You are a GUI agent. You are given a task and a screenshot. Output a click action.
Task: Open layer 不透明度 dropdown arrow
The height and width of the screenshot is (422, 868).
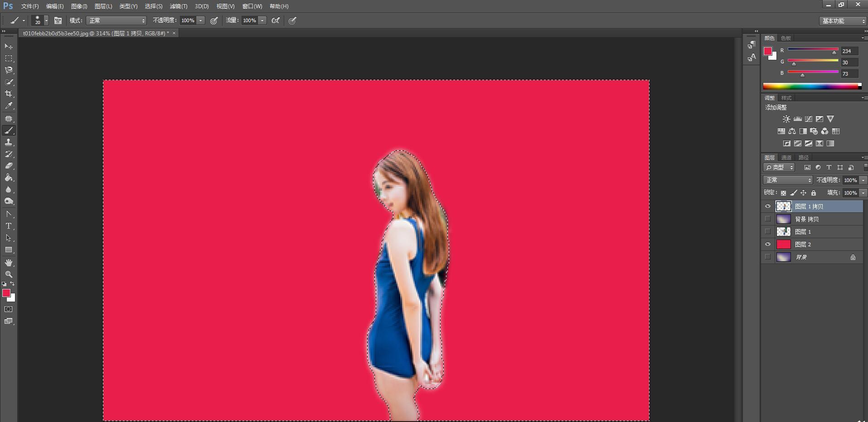(863, 180)
